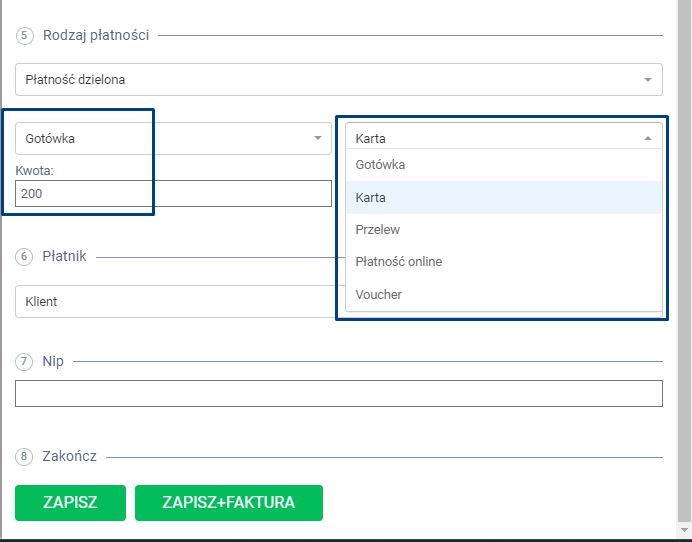This screenshot has width=692, height=542.
Task: Choose Płatność online option
Action: coord(399,262)
